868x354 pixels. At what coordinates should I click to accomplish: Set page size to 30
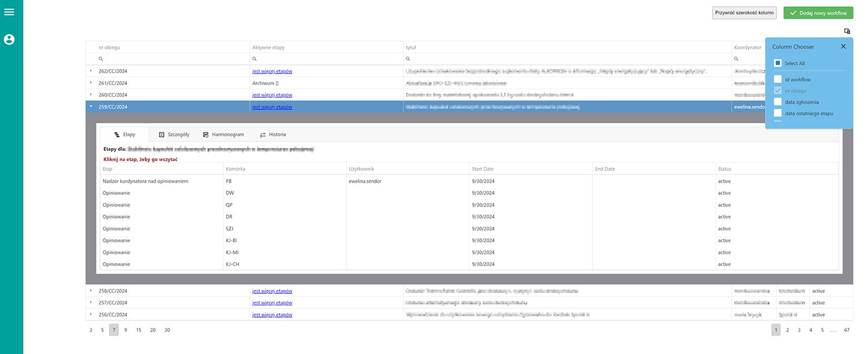tap(167, 330)
